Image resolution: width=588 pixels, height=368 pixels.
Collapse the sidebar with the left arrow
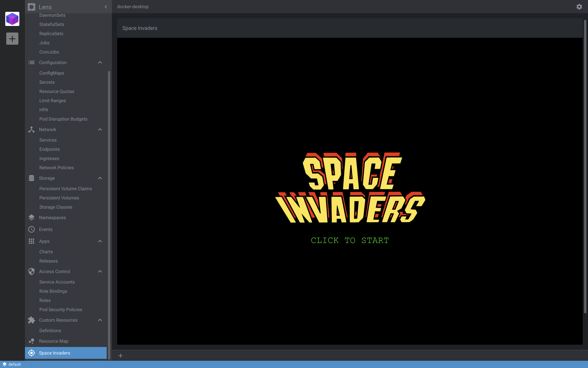tap(106, 7)
